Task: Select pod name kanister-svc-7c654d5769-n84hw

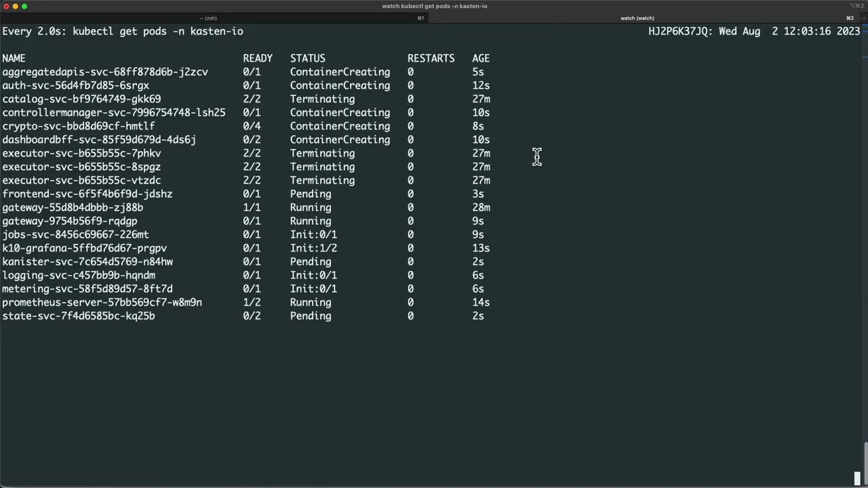Action: pyautogui.click(x=87, y=262)
